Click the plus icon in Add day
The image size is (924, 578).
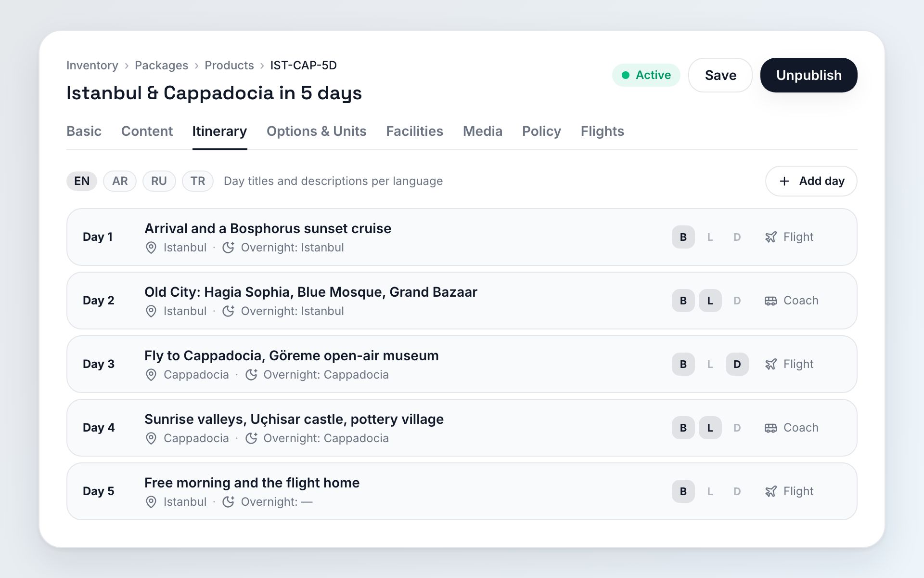pyautogui.click(x=784, y=181)
